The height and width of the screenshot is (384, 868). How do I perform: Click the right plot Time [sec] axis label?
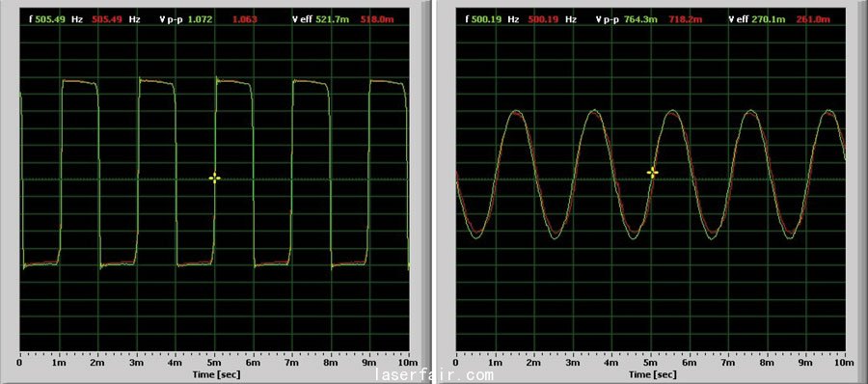(652, 374)
